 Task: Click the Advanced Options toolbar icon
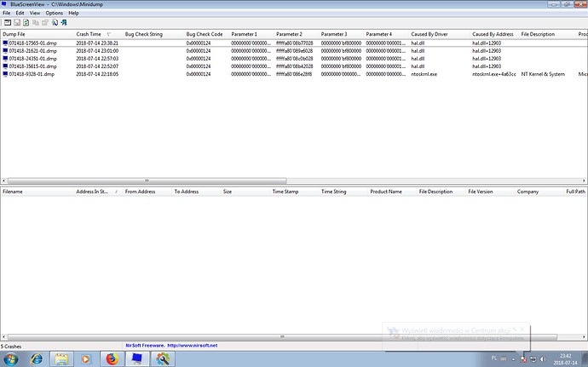[6, 23]
